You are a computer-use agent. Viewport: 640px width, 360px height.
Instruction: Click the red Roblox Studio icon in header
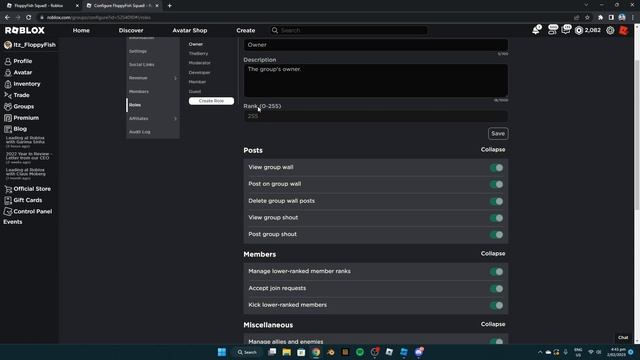click(623, 30)
